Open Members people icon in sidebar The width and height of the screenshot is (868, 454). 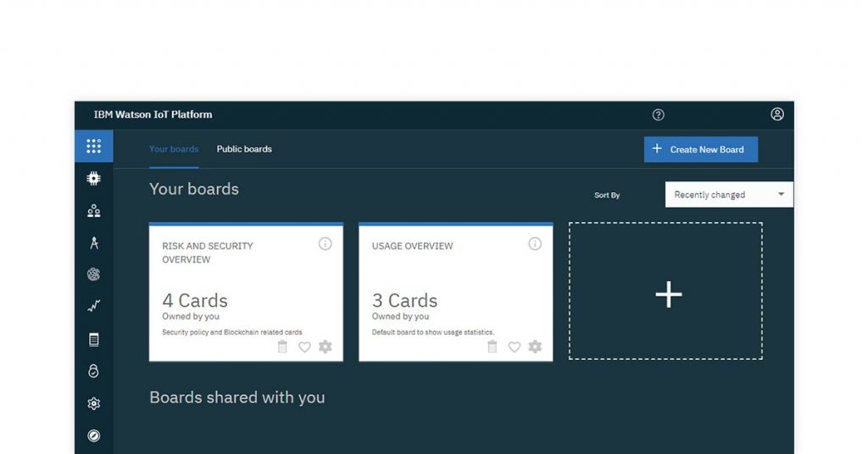pos(93,211)
